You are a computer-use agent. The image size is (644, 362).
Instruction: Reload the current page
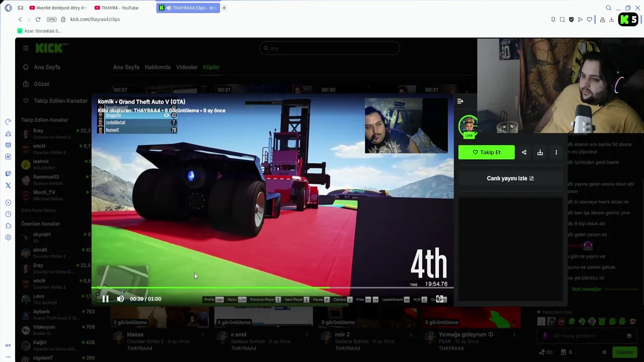pyautogui.click(x=38, y=19)
